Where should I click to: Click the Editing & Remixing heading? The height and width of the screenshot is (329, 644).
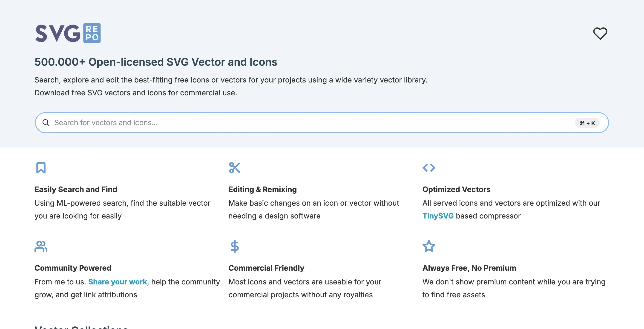click(262, 189)
